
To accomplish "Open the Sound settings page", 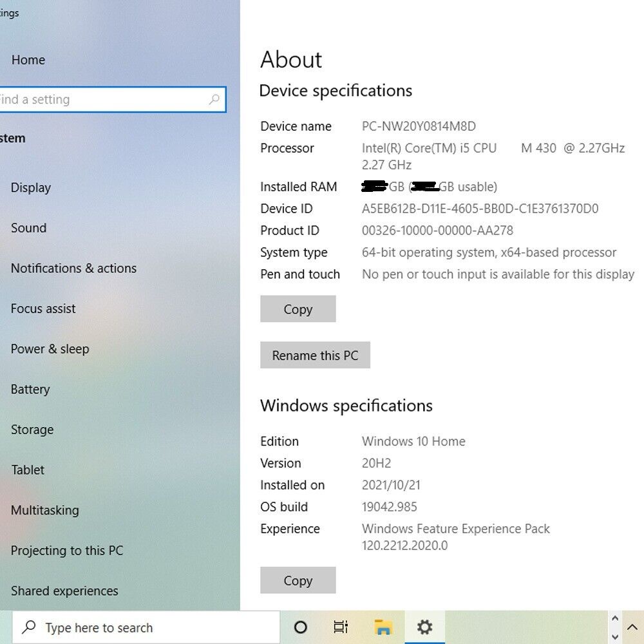I will point(29,228).
